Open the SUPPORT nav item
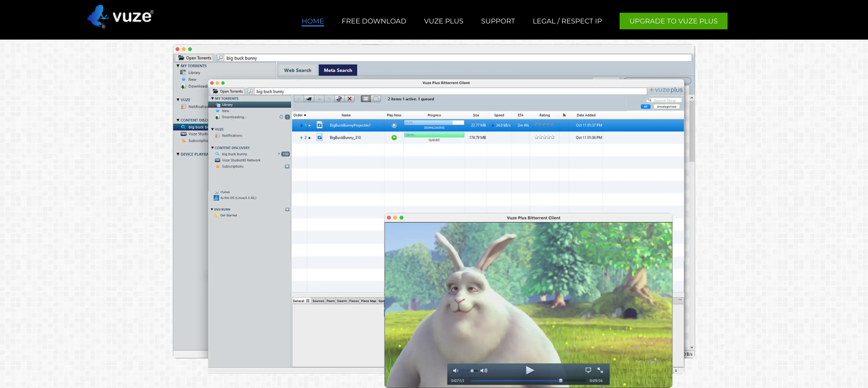868x388 pixels. point(498,21)
